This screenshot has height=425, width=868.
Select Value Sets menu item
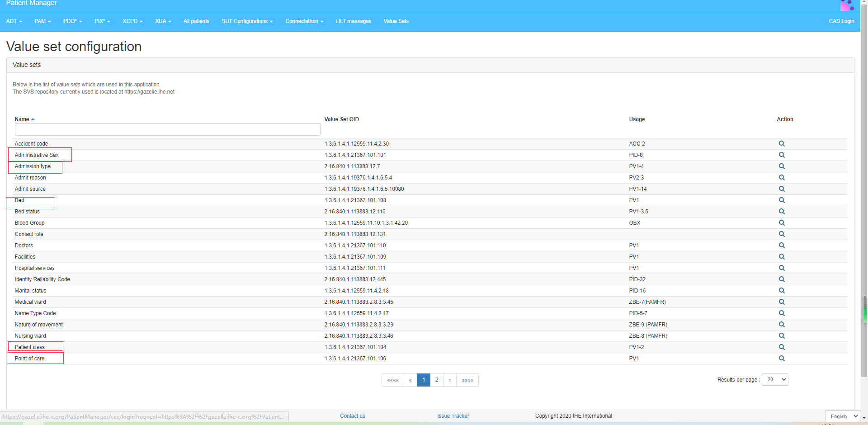tap(396, 21)
